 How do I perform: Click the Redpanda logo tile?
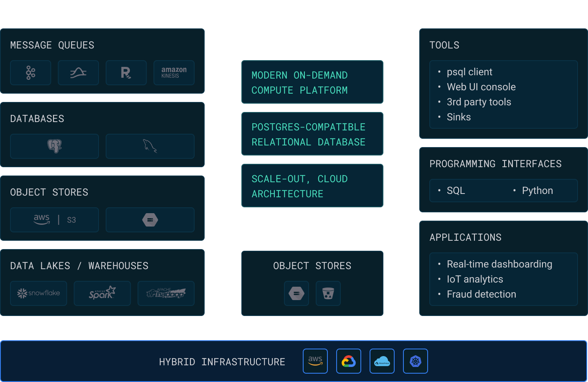pyautogui.click(x=126, y=73)
